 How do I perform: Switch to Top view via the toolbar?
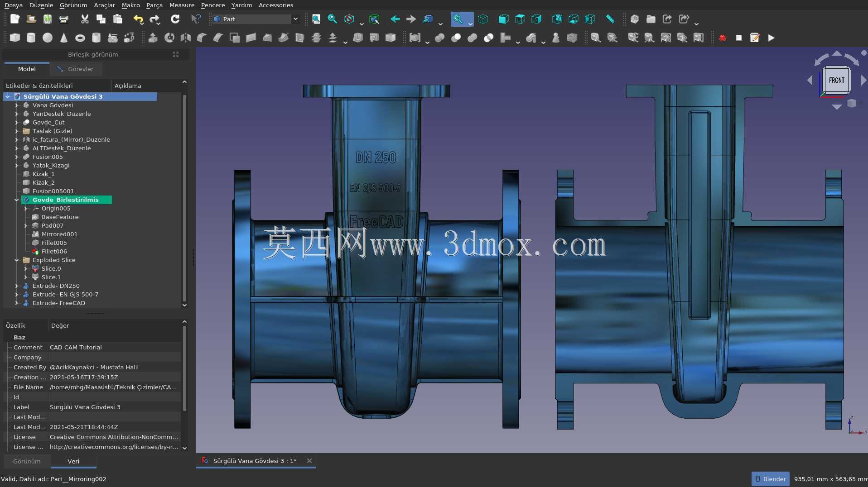520,19
